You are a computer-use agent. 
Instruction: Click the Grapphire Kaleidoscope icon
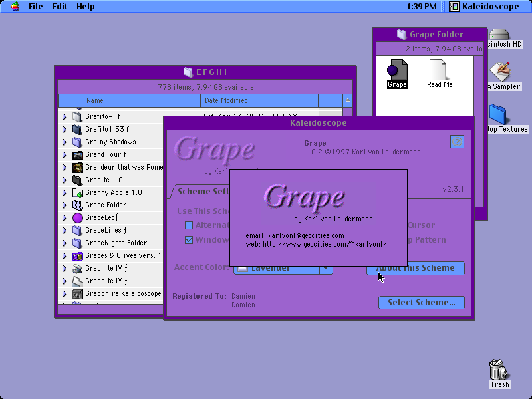[77, 294]
